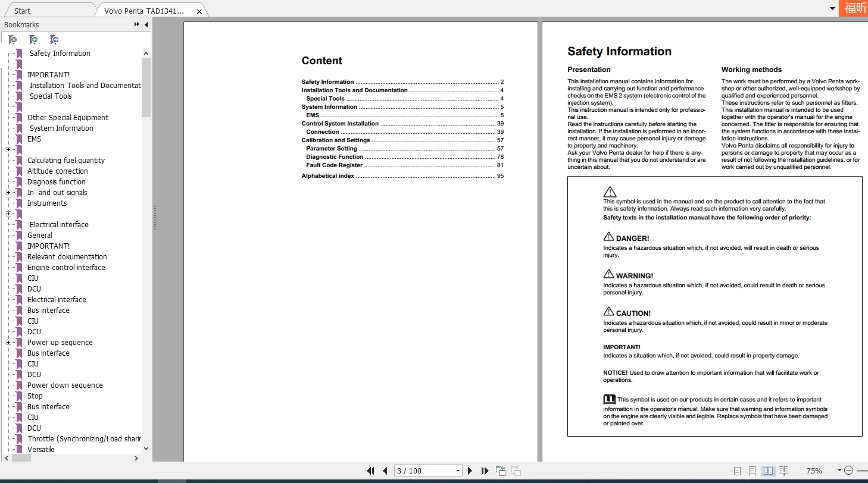
Task: Advance to the next page
Action: (470, 471)
